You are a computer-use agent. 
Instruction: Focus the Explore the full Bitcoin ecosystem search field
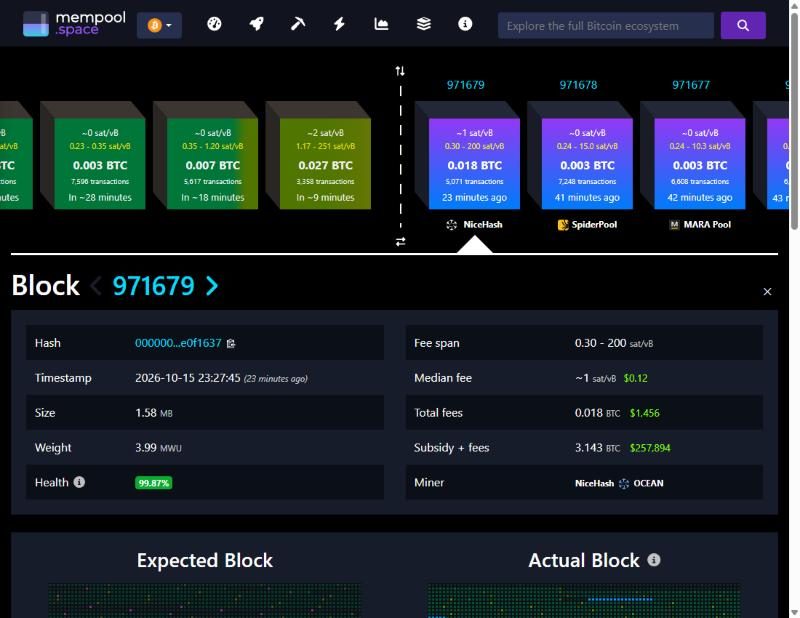(x=606, y=26)
